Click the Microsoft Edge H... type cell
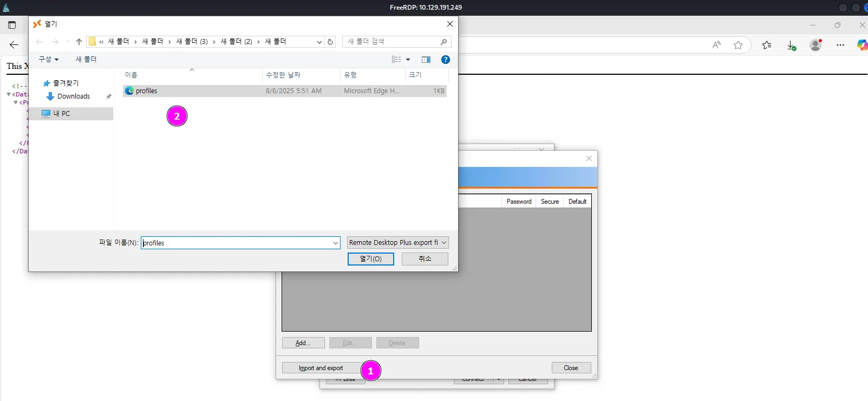 pos(371,91)
